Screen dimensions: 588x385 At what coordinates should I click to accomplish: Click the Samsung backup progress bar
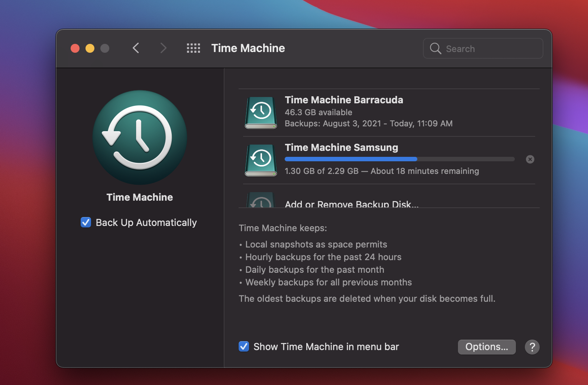(x=400, y=159)
